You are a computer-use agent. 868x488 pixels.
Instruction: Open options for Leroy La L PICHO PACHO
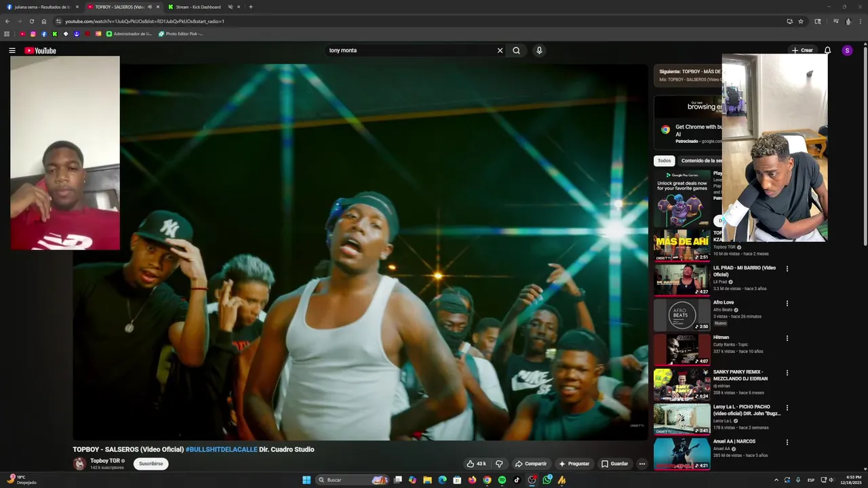pyautogui.click(x=787, y=408)
